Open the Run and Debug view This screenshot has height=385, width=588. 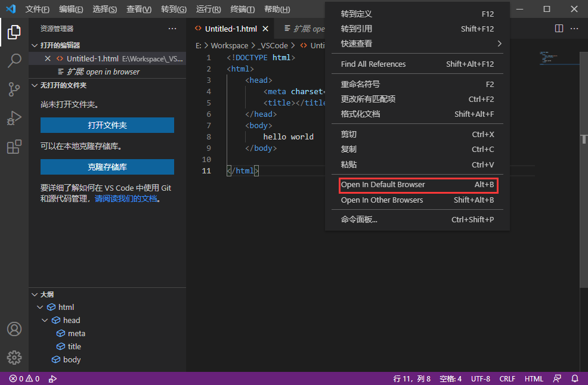pyautogui.click(x=14, y=118)
